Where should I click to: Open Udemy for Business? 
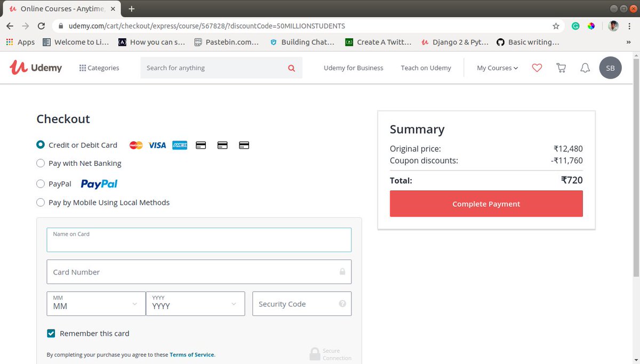354,68
